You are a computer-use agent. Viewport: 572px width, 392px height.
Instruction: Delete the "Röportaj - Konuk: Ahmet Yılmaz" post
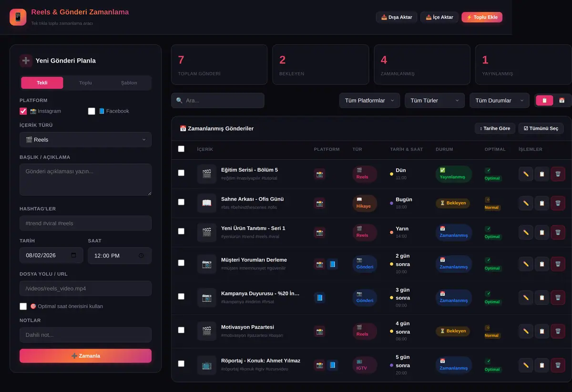coord(558,365)
